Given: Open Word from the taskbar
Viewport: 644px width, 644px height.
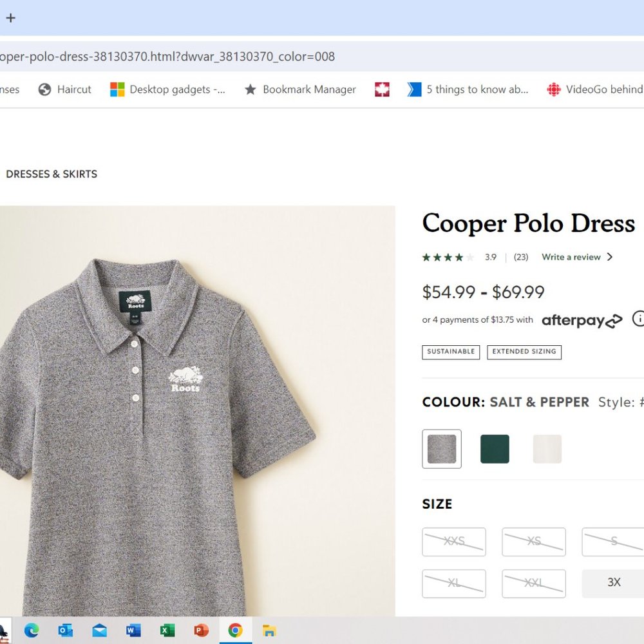Looking at the screenshot, I should pyautogui.click(x=133, y=630).
